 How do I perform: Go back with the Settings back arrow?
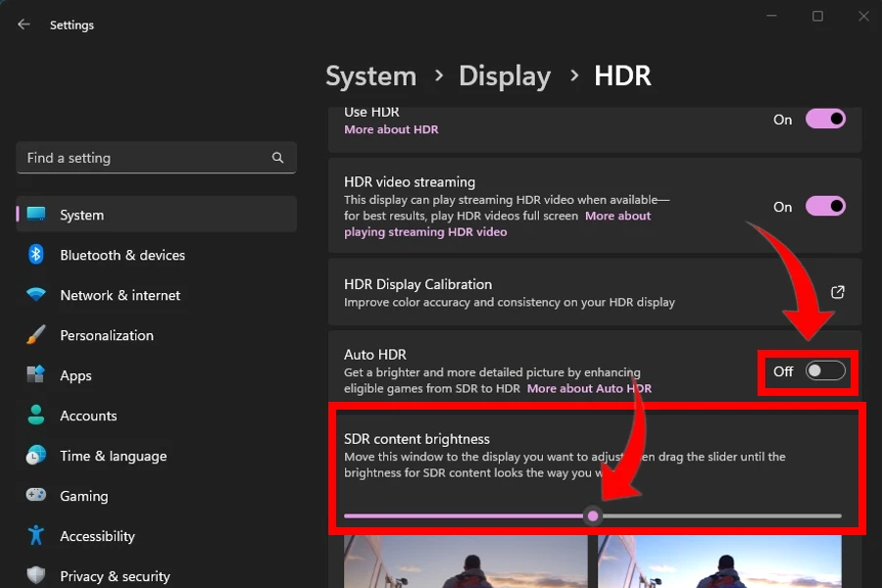pyautogui.click(x=24, y=24)
